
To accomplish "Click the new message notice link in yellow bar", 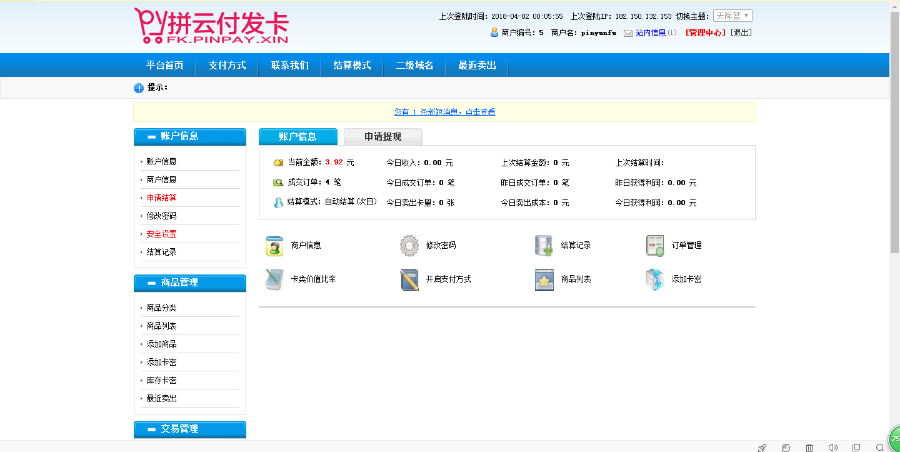I will [x=444, y=112].
